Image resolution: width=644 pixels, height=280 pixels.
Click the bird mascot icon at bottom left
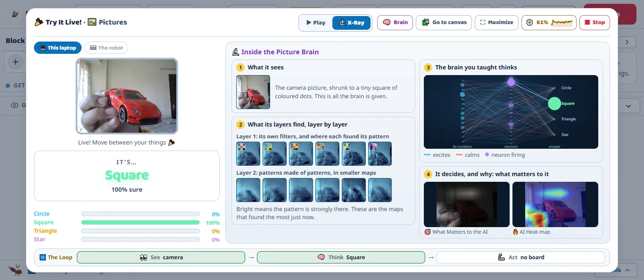16,270
